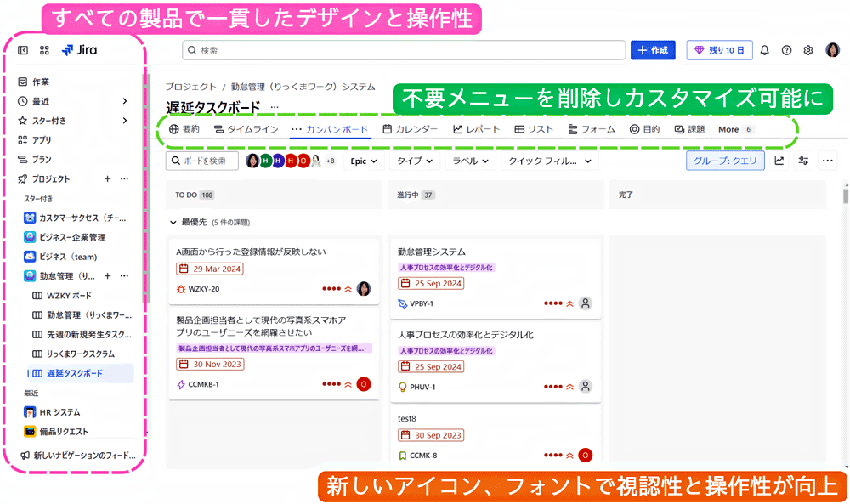Open the フォーム tab
This screenshot has height=504, width=850.
(x=592, y=129)
